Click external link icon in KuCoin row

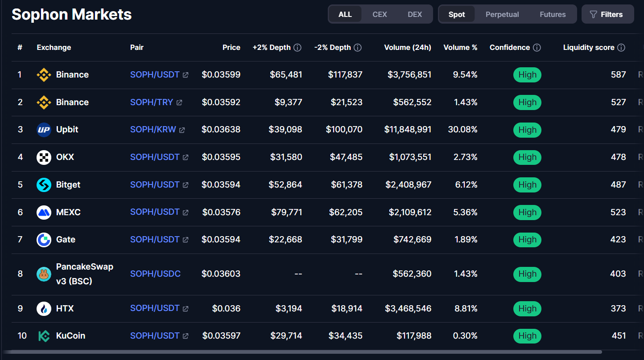[186, 336]
